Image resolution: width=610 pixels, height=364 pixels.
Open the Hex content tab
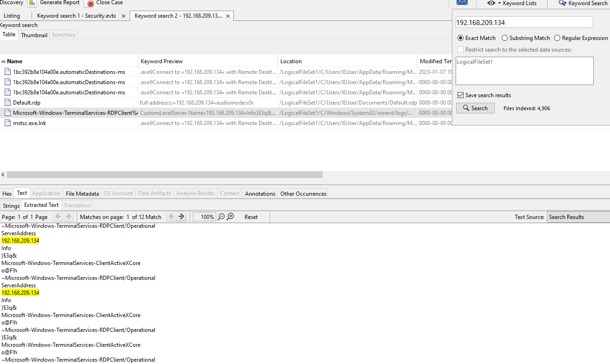click(x=7, y=193)
